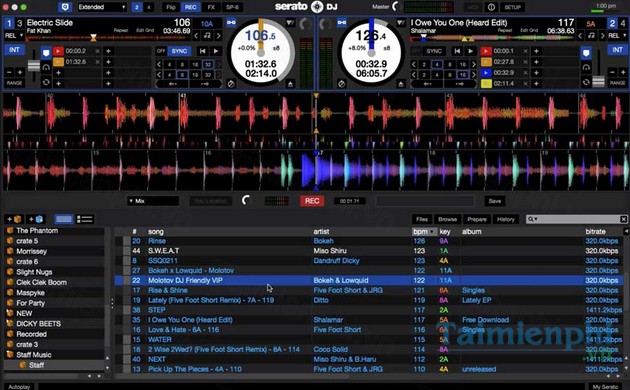Viewport: 630px width, 390px height.
Task: Trigger right deck orange cue at 02:27.8
Action: coord(486,62)
